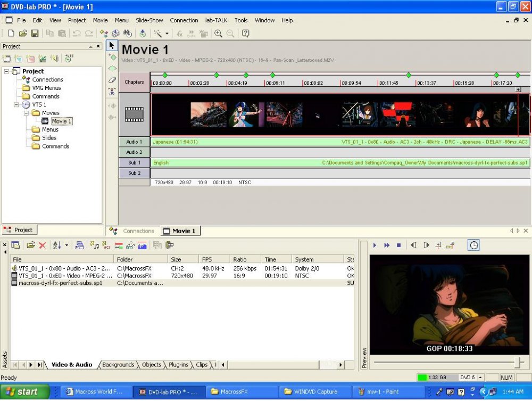Click the AC3 audio transcode icon in Assets
The height and width of the screenshot is (401, 532).
point(106,245)
